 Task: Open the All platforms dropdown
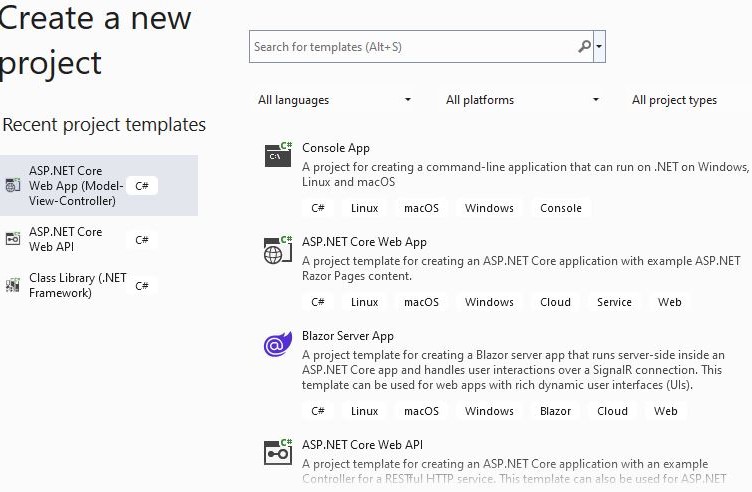coord(522,100)
